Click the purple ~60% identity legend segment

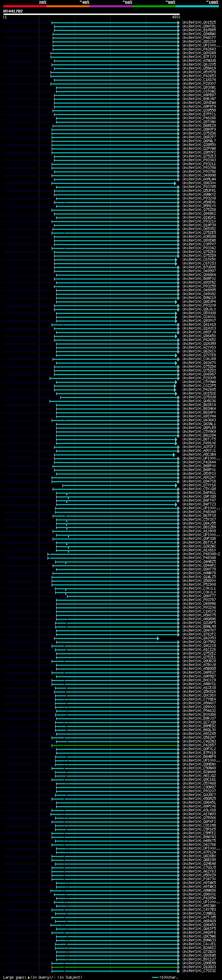pos(111,6)
